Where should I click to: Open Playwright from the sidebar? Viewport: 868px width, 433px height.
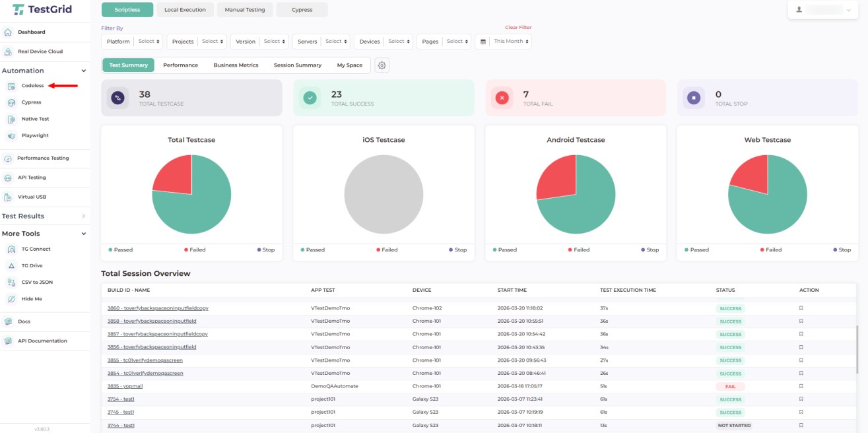tap(11, 136)
